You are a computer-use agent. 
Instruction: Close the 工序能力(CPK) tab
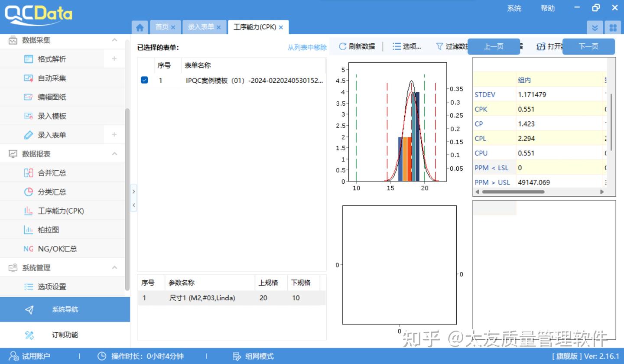click(281, 27)
